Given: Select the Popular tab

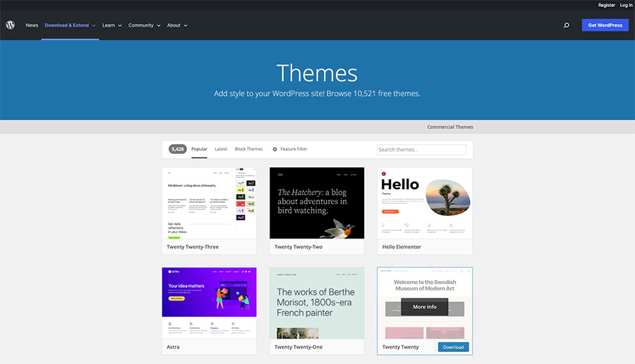Looking at the screenshot, I should [x=199, y=149].
